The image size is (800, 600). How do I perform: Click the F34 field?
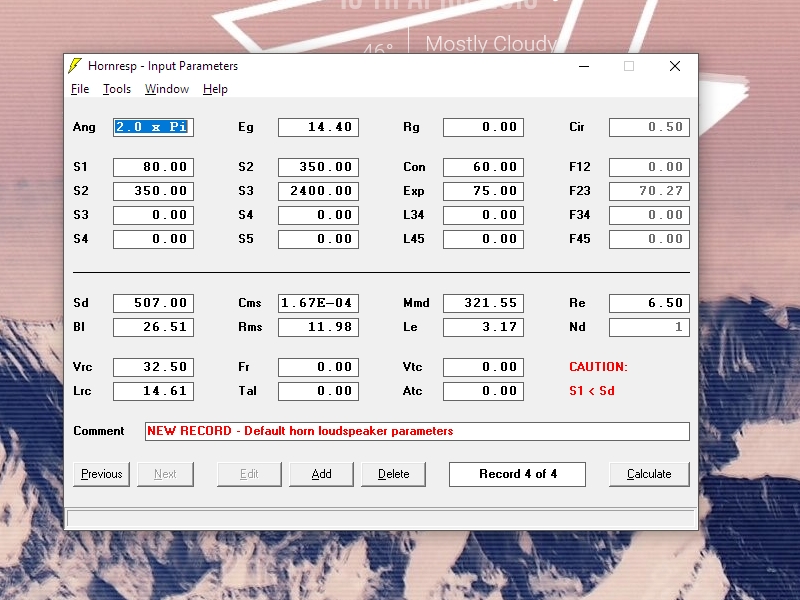tap(649, 215)
